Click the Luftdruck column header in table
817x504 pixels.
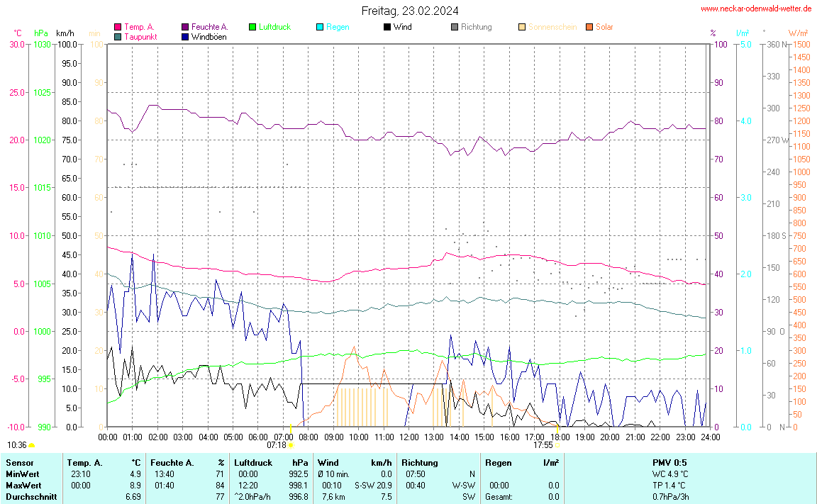[253, 463]
